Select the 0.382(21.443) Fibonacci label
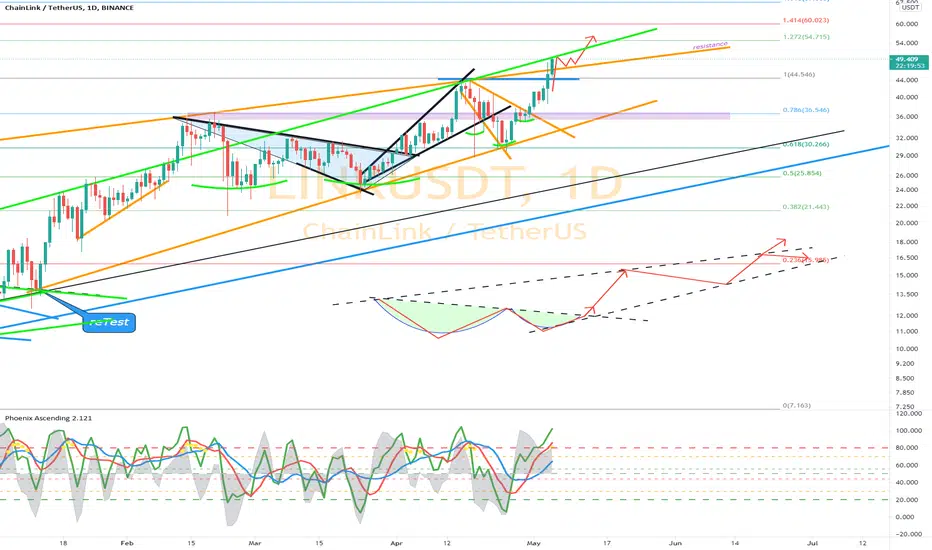Image resolution: width=932 pixels, height=550 pixels. tap(806, 207)
